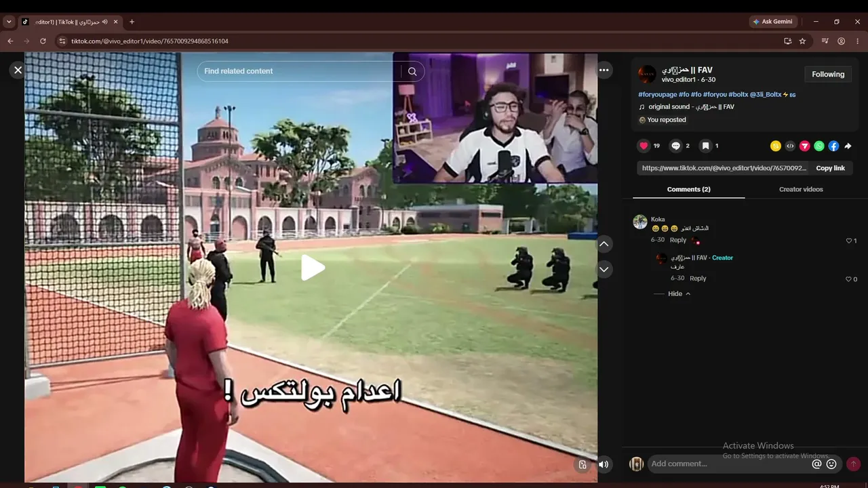Click the 'You reposted' label
This screenshot has width=868, height=488.
[x=667, y=120]
